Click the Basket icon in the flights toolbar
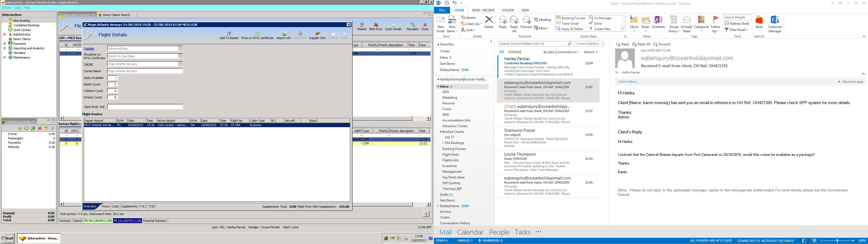This screenshot has width=868, height=244. coord(362,27)
